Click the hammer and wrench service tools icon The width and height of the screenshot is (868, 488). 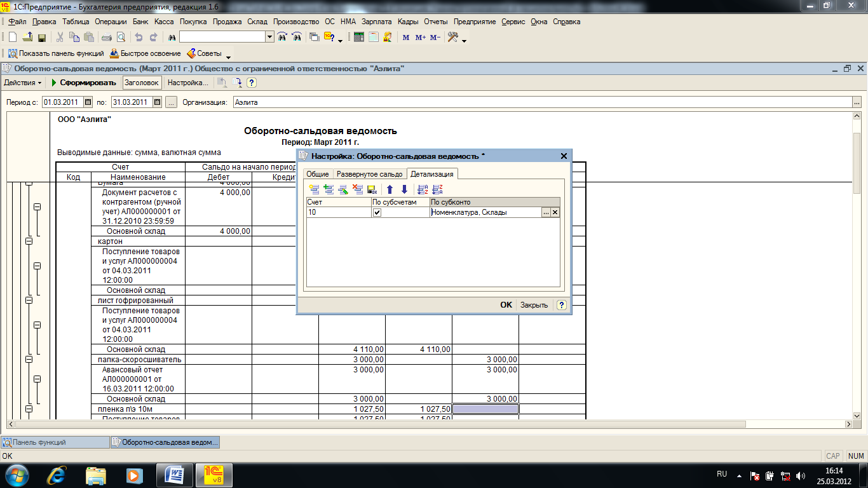coord(453,37)
